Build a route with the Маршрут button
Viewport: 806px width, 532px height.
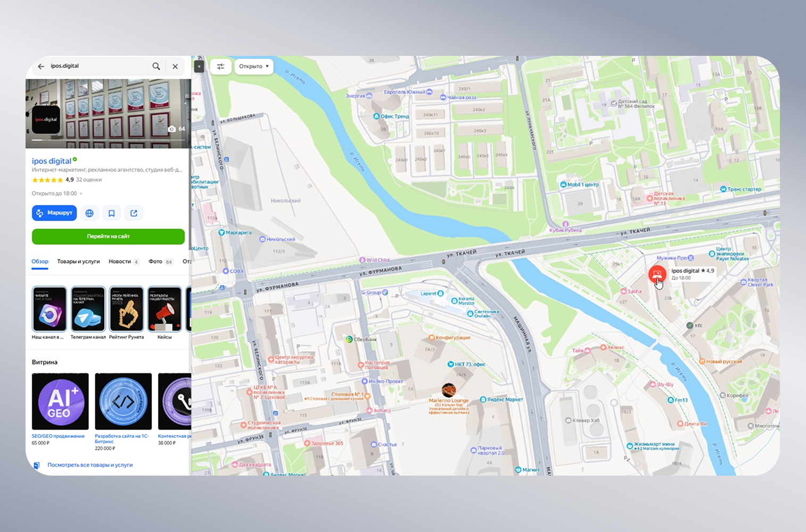click(54, 213)
